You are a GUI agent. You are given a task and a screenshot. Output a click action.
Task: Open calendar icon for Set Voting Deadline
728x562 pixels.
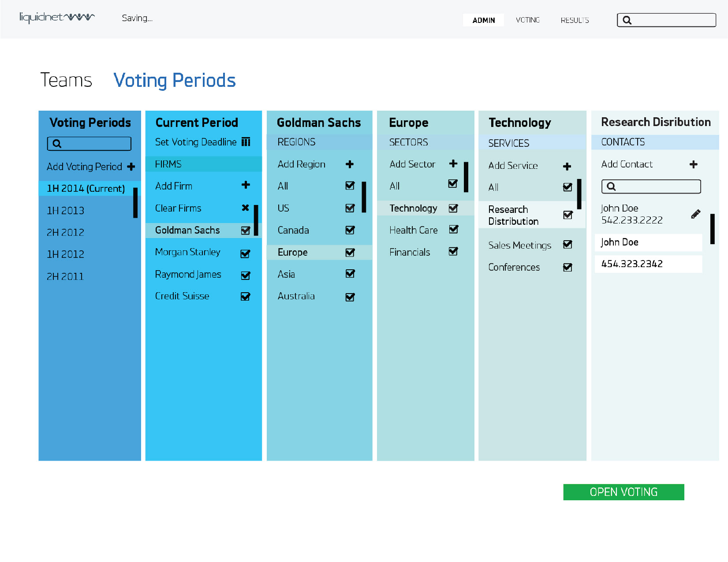pyautogui.click(x=246, y=142)
